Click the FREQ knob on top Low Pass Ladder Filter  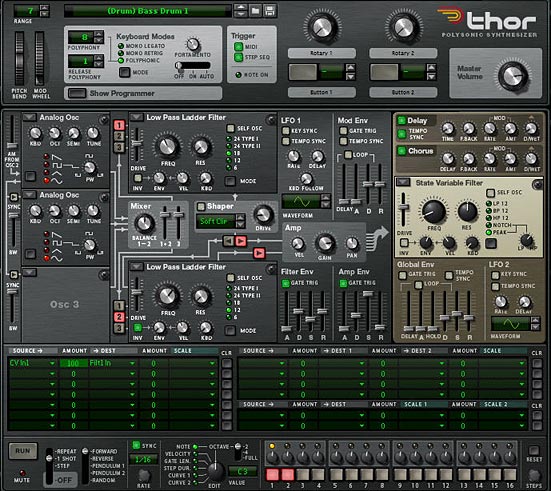pyautogui.click(x=167, y=147)
